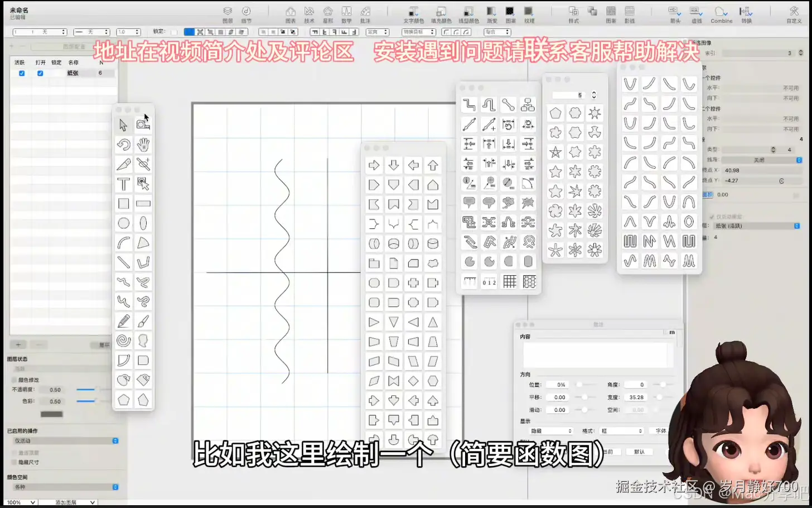
Task: Select the Text (T) tool
Action: 123,183
